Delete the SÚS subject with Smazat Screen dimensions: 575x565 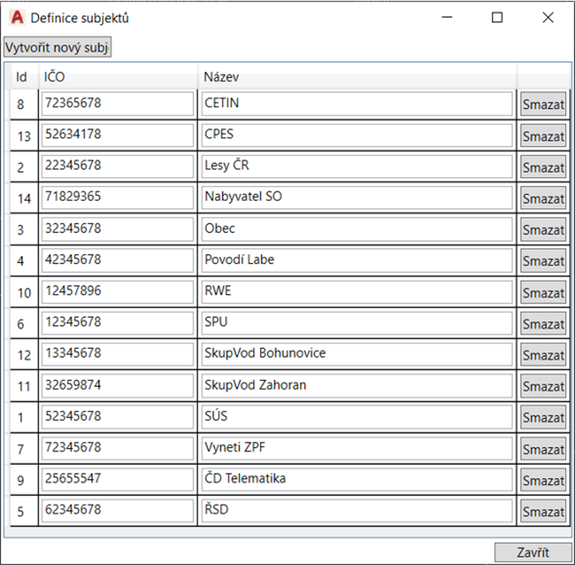coord(543,417)
